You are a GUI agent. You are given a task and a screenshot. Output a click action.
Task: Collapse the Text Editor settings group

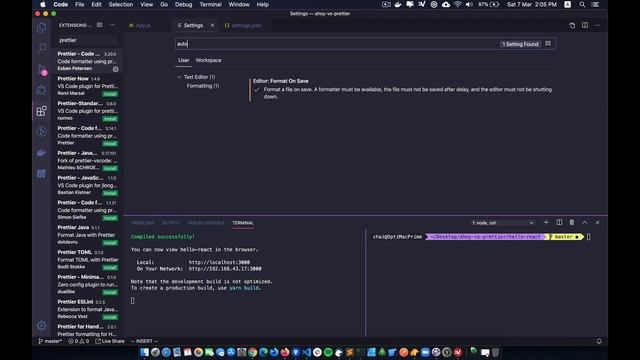[x=179, y=77]
